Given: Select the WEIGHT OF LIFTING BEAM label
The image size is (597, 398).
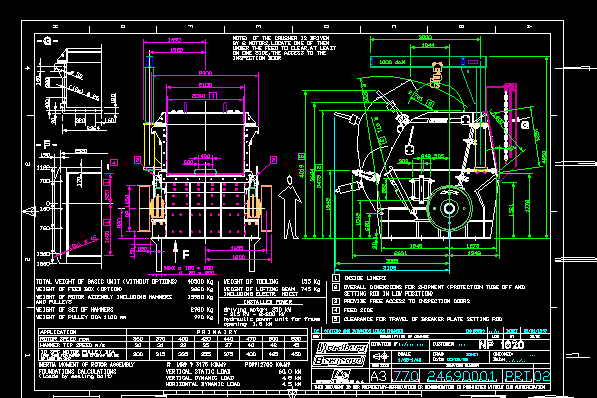Looking at the screenshot, I should pyautogui.click(x=259, y=289).
